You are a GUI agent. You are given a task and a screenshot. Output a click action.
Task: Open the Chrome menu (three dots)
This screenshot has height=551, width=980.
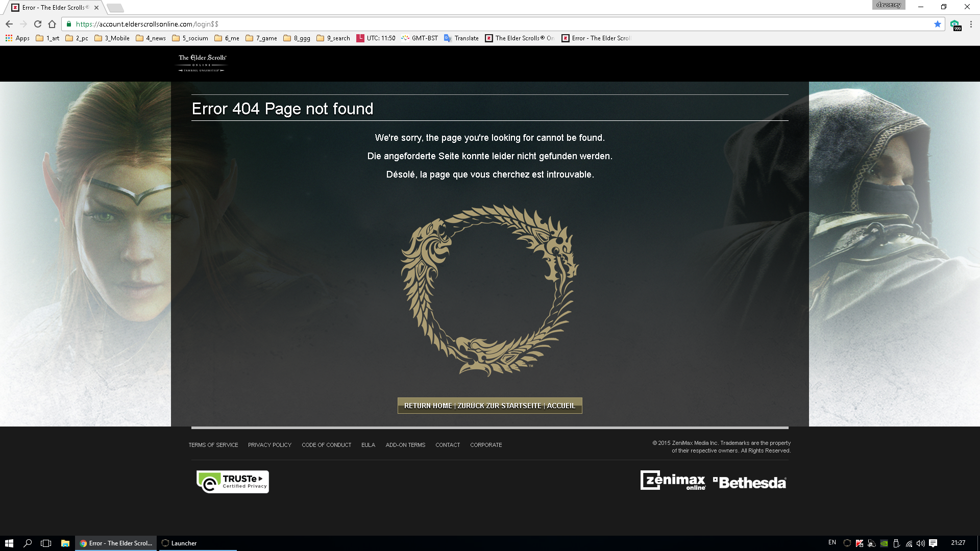point(971,24)
